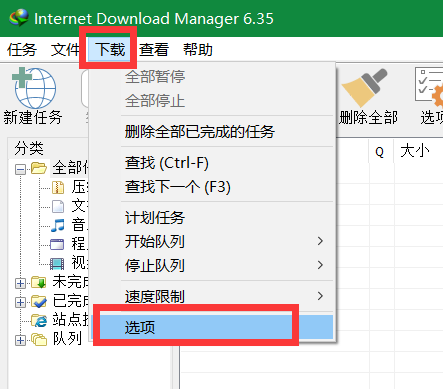Click the 删除全部 toolbar label

[x=368, y=118]
